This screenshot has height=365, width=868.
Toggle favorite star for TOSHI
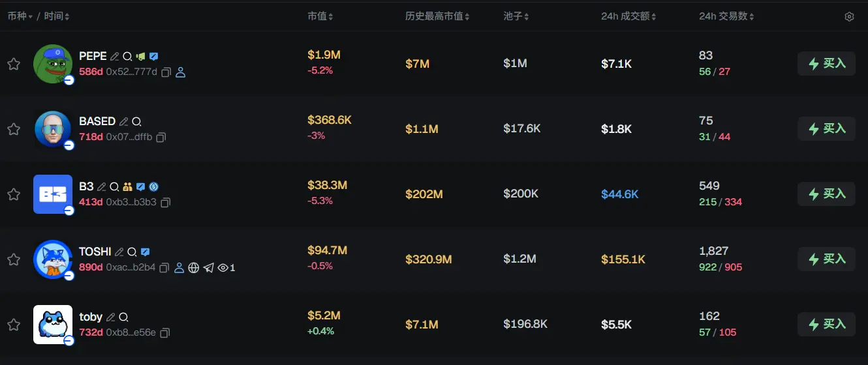pos(14,259)
